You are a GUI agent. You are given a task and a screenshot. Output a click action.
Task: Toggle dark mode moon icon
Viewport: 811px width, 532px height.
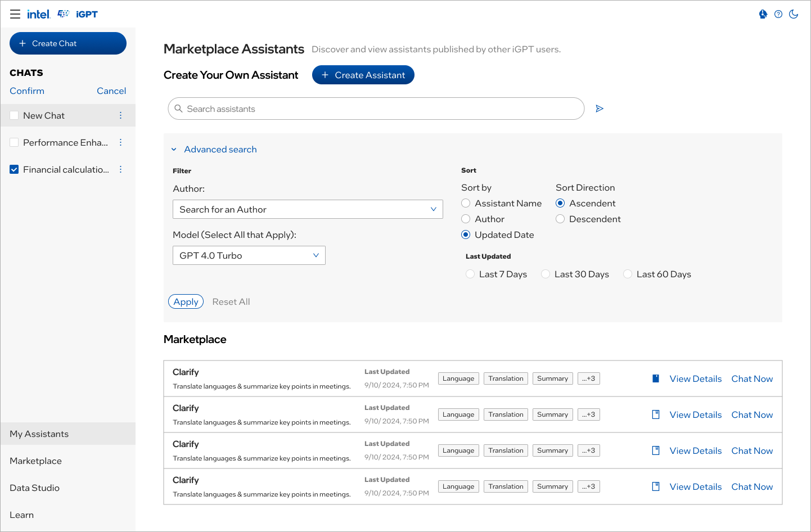794,14
